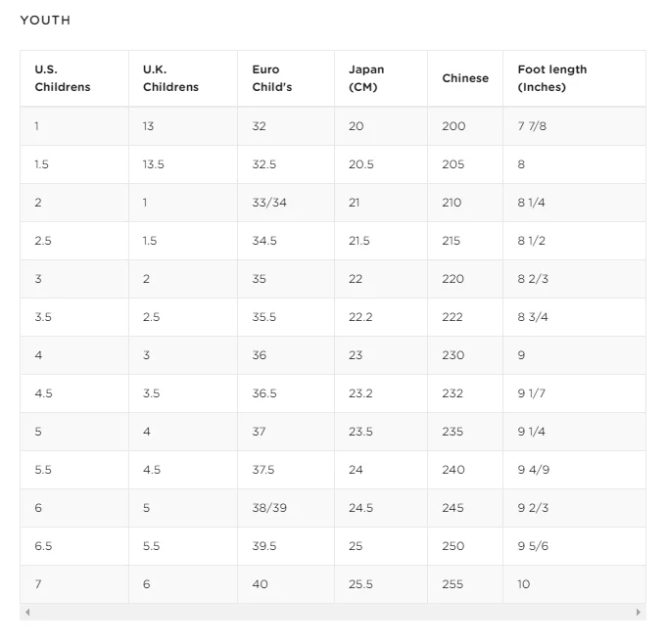The height and width of the screenshot is (644, 667).
Task: Click the Euro size 33/34 cell
Action: click(267, 203)
